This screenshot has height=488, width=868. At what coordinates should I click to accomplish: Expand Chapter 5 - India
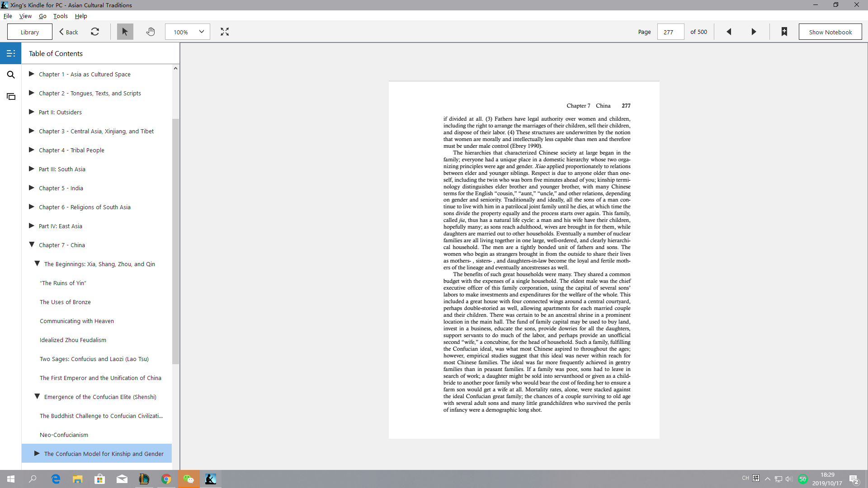tap(32, 188)
